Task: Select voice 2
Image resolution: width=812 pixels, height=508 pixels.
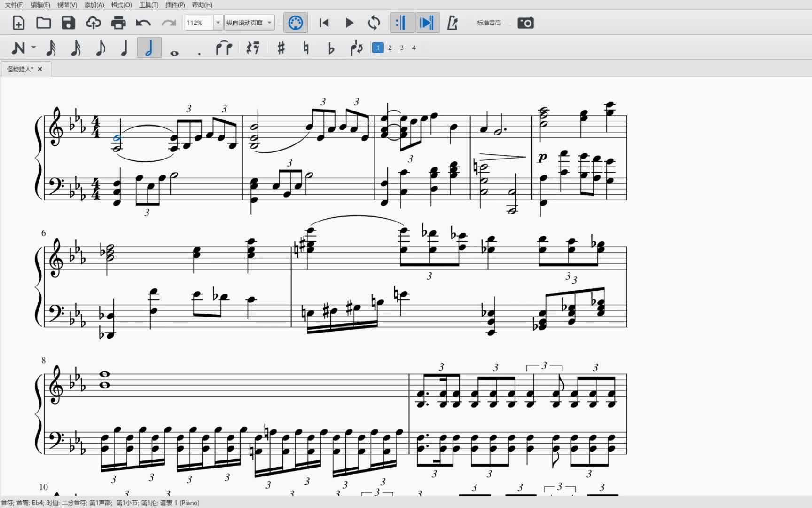Action: pyautogui.click(x=390, y=48)
